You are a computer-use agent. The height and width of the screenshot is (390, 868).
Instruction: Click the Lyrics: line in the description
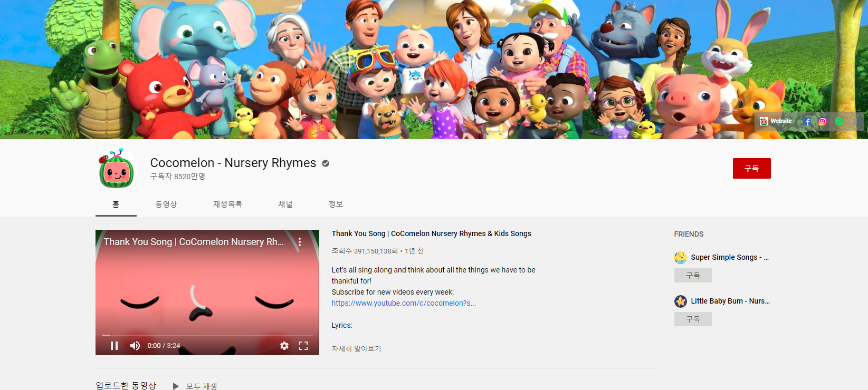342,325
